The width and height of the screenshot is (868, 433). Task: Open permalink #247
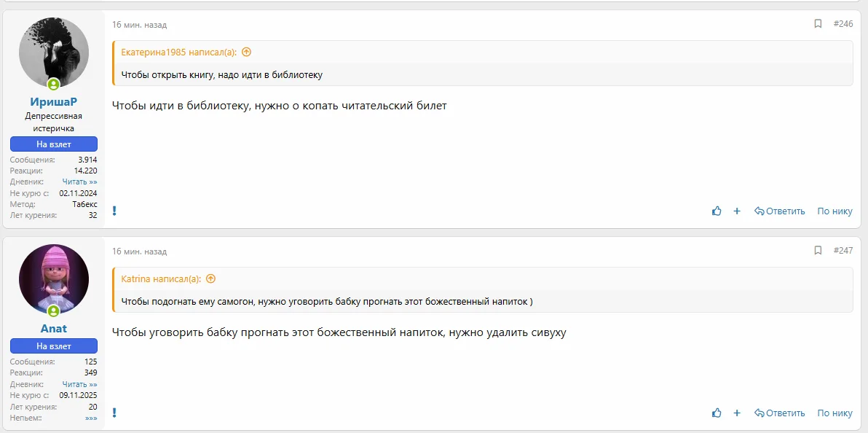click(x=843, y=251)
